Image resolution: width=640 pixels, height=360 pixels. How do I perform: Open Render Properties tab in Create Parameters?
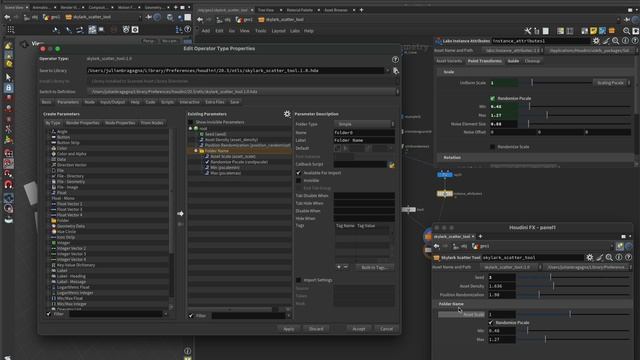83,123
